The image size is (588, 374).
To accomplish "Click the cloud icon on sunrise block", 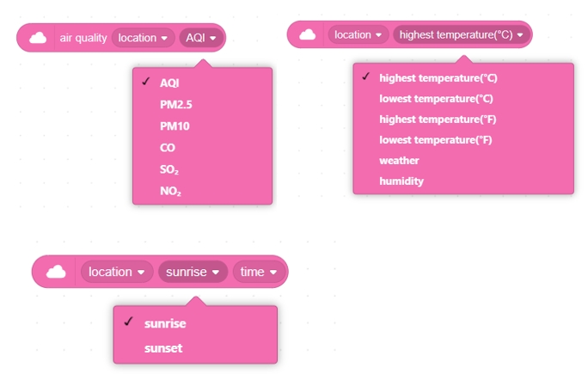I will click(x=56, y=272).
